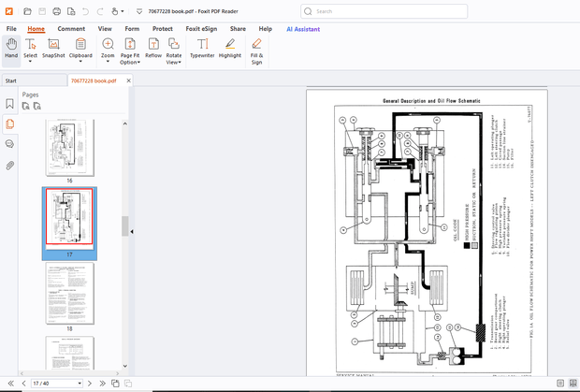Viewport: 580px width, 392px height.
Task: Click the Save disk icon
Action: 42,11
